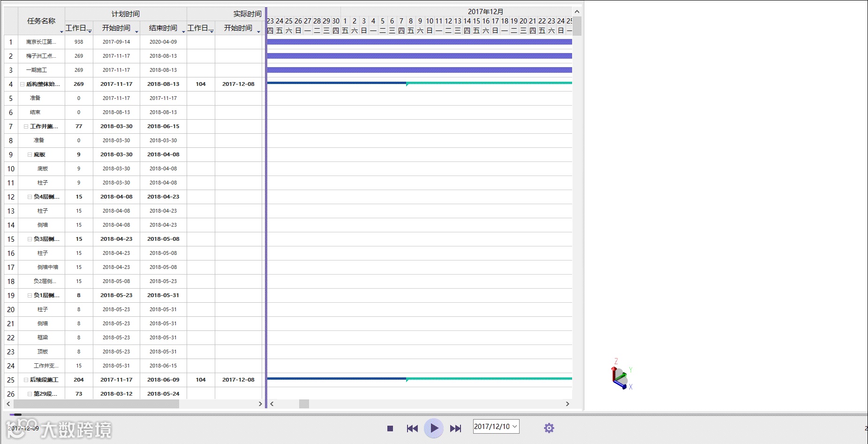Click the 计划时间 header group
This screenshot has height=444, width=868.
126,14
